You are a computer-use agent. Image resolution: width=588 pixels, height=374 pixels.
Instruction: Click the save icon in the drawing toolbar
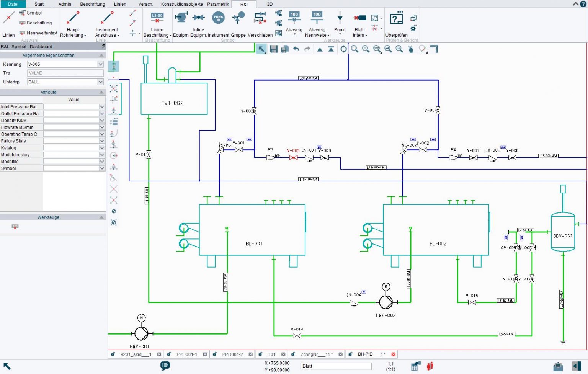273,49
